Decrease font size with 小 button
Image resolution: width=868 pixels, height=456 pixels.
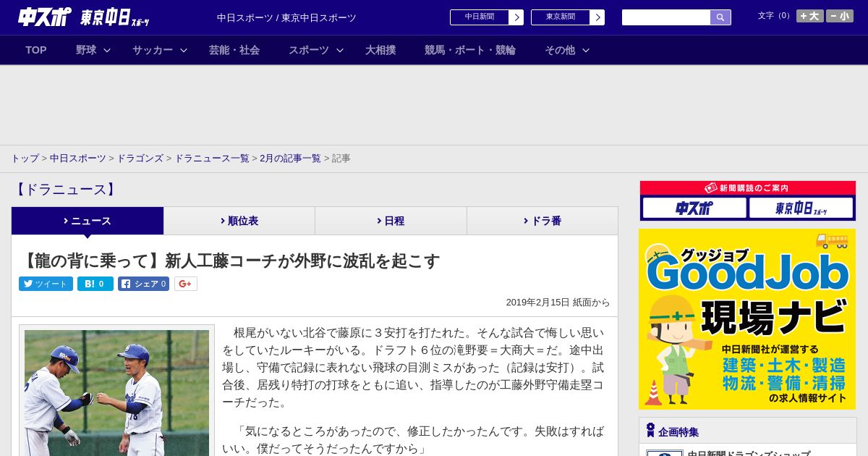click(840, 16)
